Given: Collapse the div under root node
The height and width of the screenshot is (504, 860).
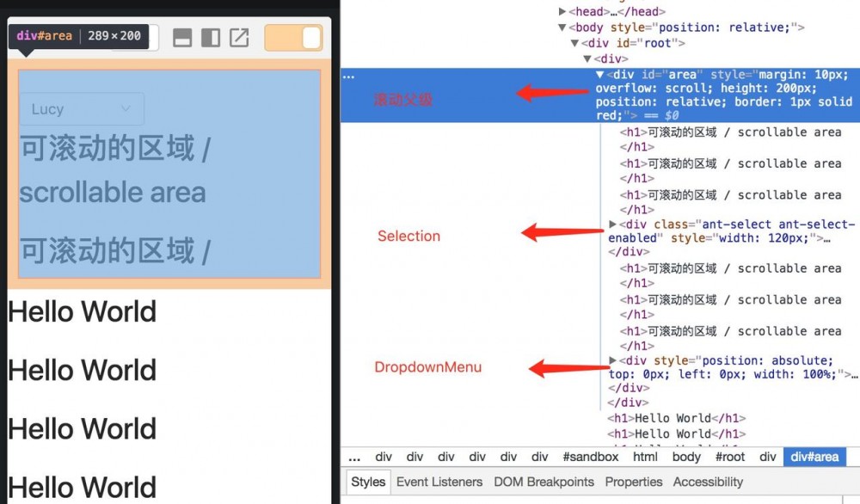Looking at the screenshot, I should pos(587,58).
